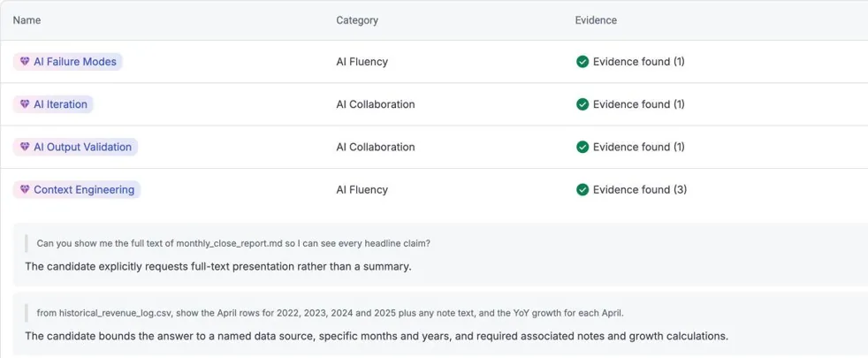The height and width of the screenshot is (358, 868).
Task: Open the AI Failure Modes skill tag
Action: click(x=67, y=61)
